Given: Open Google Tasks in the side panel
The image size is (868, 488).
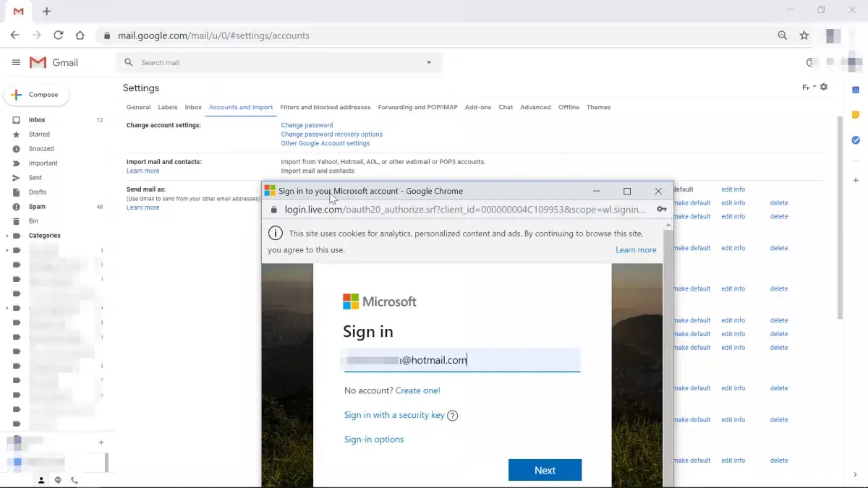Looking at the screenshot, I should [x=856, y=140].
